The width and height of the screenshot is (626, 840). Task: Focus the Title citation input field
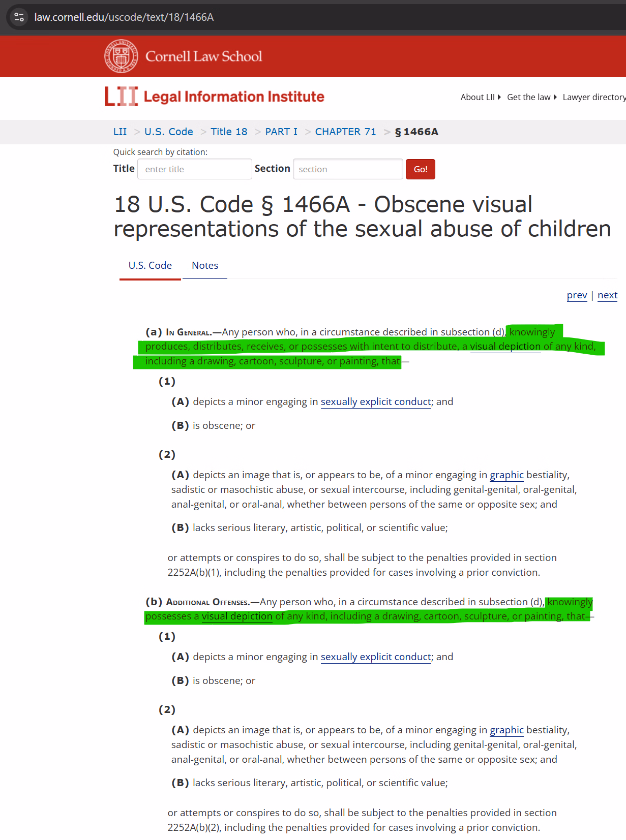[x=194, y=169]
